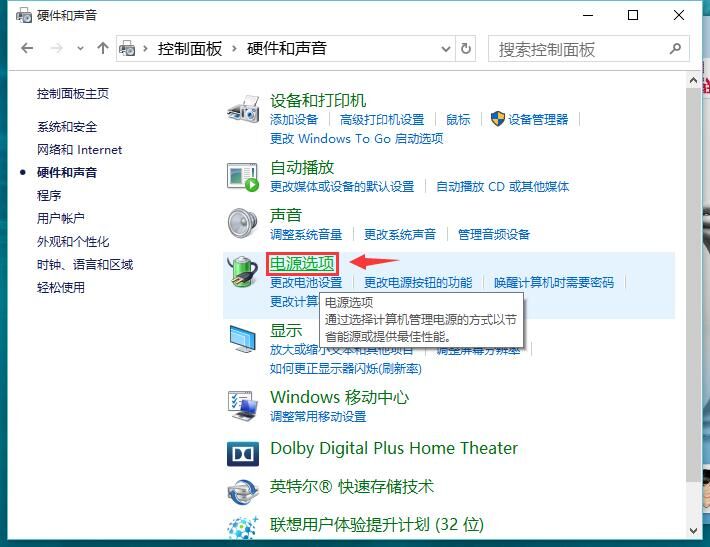Click in the 搜索控制面板 search box
Viewport: 710px width, 547px height.
pos(580,49)
